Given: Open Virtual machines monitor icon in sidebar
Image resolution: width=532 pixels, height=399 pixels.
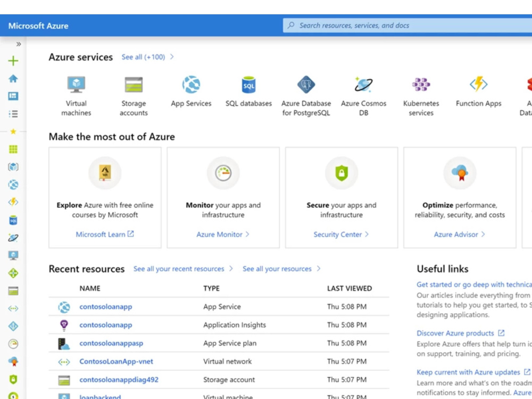Looking at the screenshot, I should click(13, 255).
